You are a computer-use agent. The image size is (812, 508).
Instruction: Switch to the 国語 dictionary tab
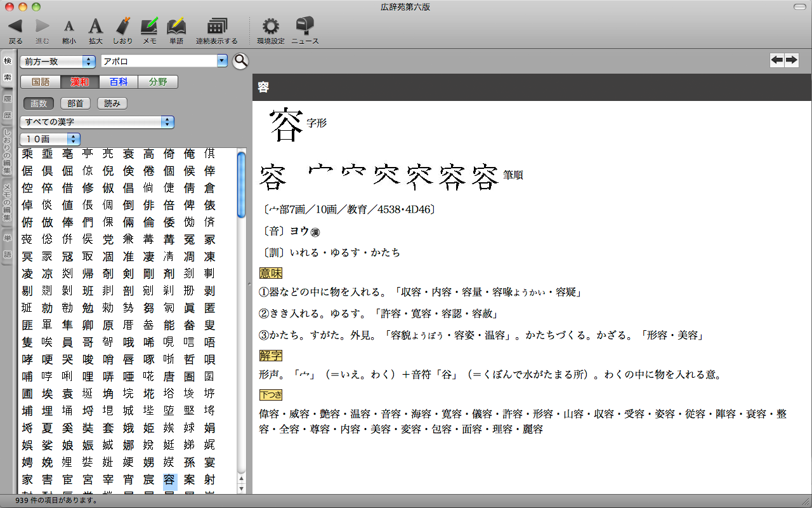(41, 82)
